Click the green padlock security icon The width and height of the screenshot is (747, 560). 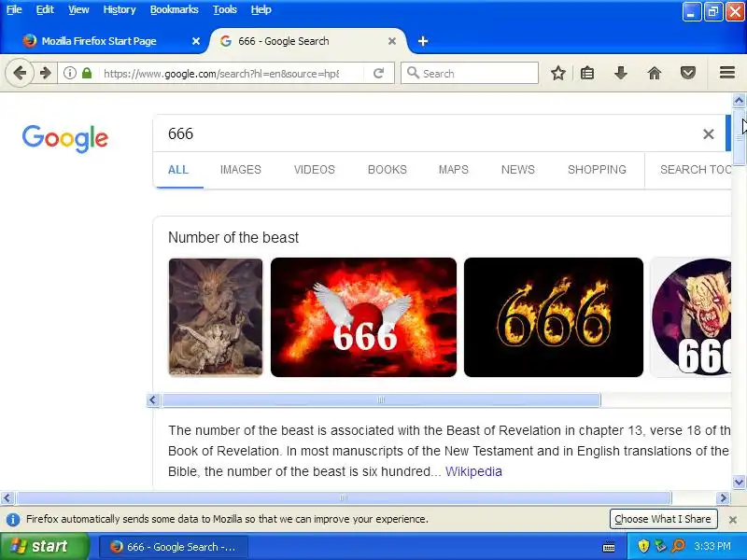click(87, 73)
